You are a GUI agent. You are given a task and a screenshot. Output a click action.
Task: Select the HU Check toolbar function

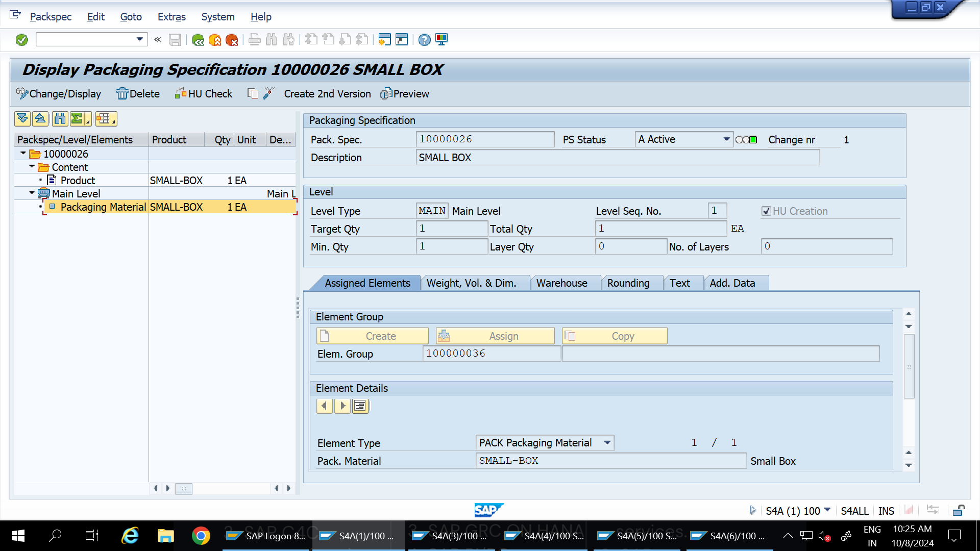[x=203, y=93]
